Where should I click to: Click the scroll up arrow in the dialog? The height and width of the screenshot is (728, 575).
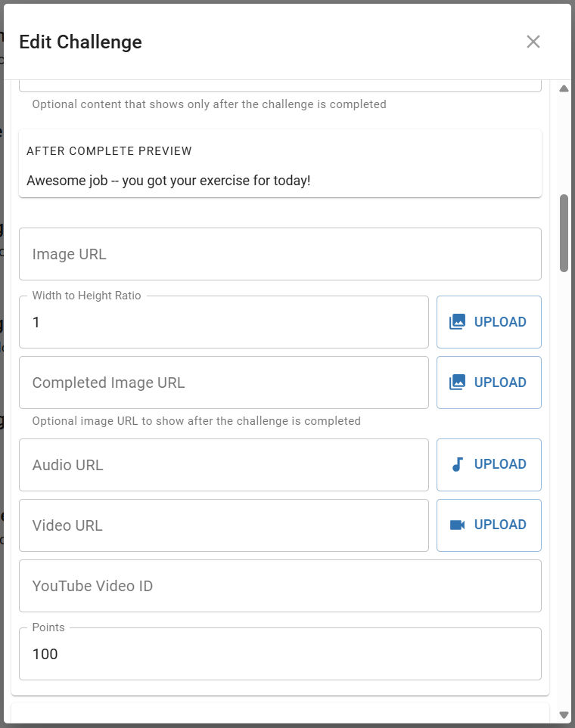[x=564, y=89]
